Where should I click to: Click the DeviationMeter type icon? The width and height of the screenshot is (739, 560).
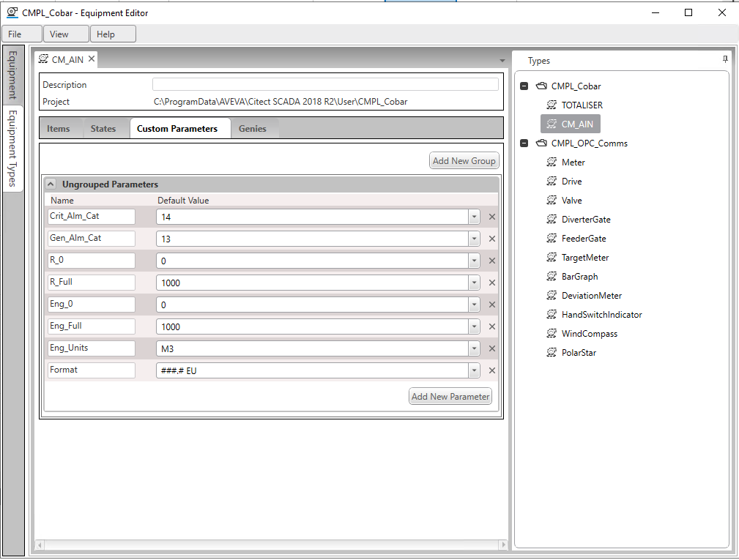[552, 295]
